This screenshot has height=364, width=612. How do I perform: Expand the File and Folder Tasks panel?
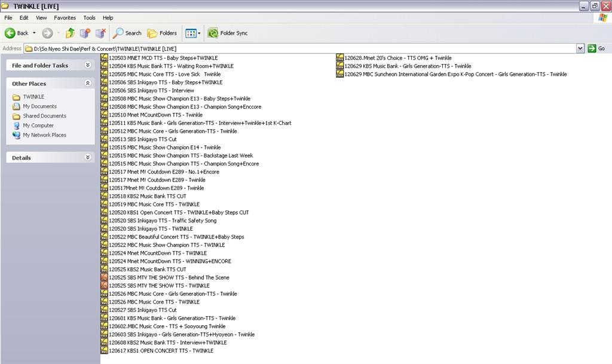88,65
